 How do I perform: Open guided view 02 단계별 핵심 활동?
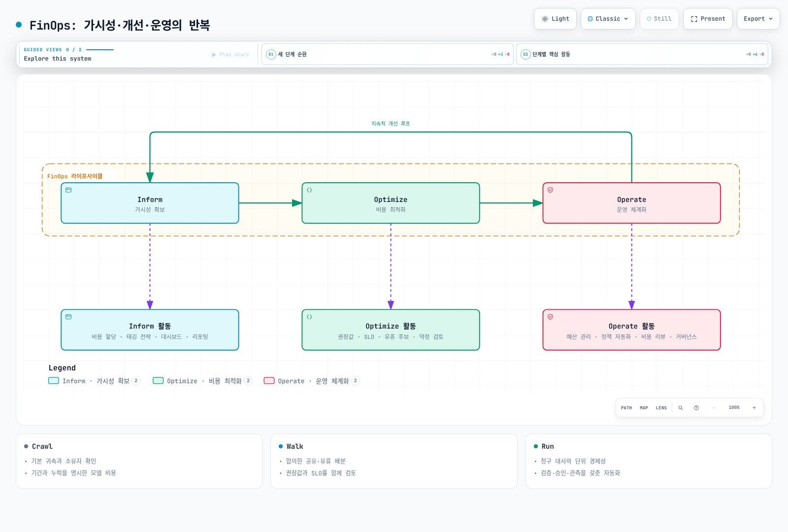642,54
